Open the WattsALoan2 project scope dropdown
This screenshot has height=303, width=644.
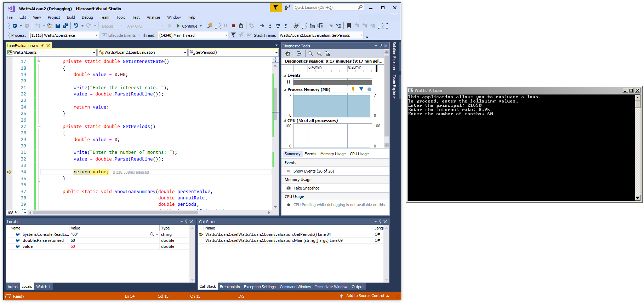[94, 53]
